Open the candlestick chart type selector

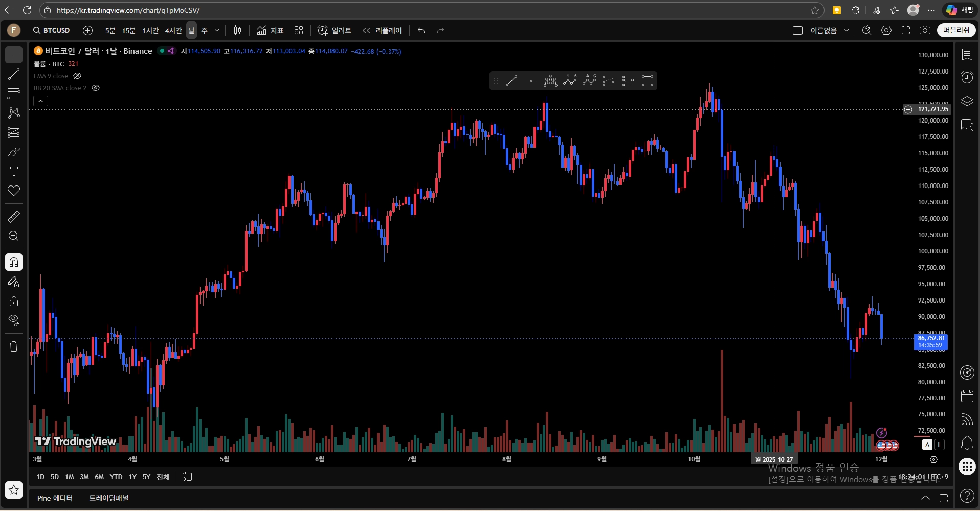(x=237, y=30)
